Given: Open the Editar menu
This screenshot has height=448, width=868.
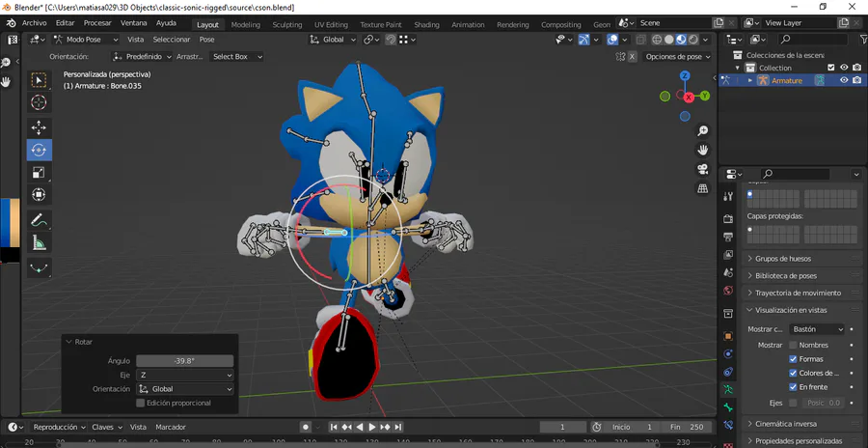Looking at the screenshot, I should pyautogui.click(x=66, y=23).
